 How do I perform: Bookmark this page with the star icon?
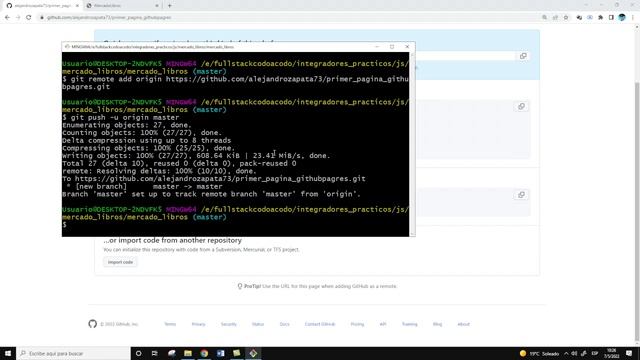(566, 18)
